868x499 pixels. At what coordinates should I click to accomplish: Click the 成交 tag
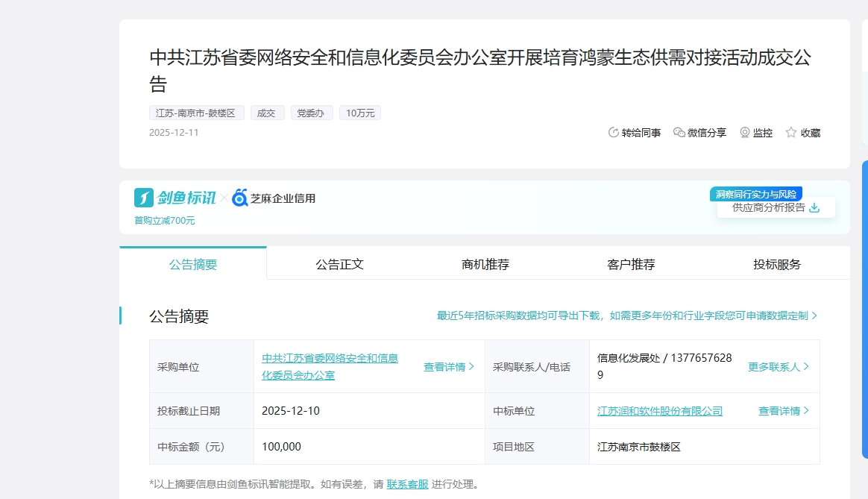pos(267,113)
